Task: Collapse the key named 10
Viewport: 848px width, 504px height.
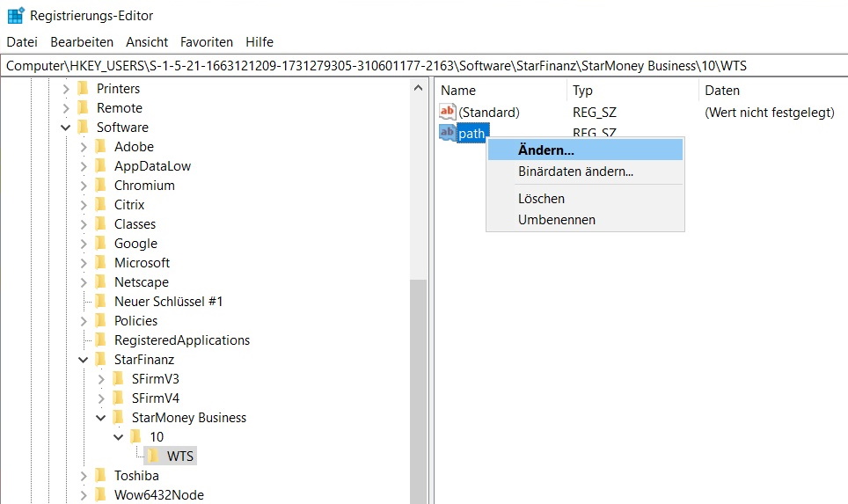Action: tap(118, 437)
